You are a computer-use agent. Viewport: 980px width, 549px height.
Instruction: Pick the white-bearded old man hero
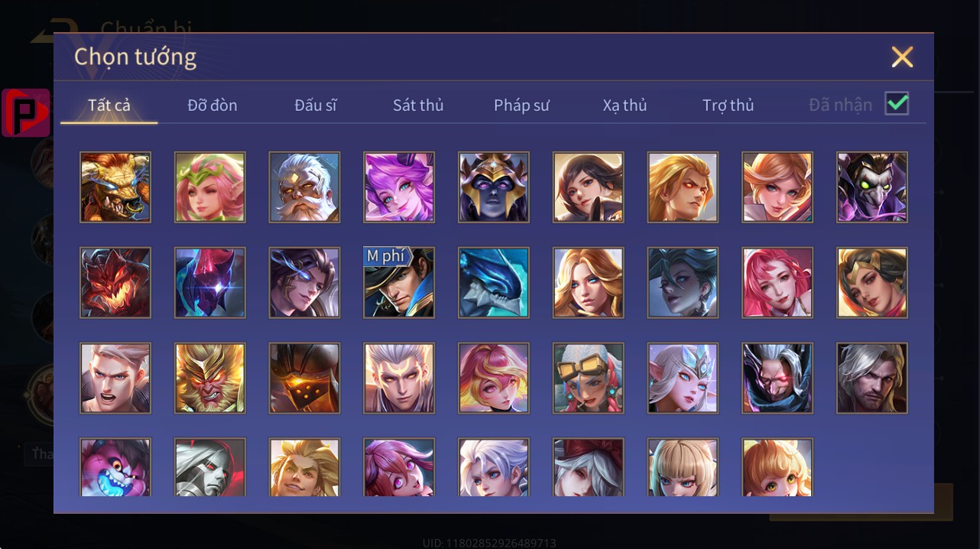pyautogui.click(x=304, y=187)
